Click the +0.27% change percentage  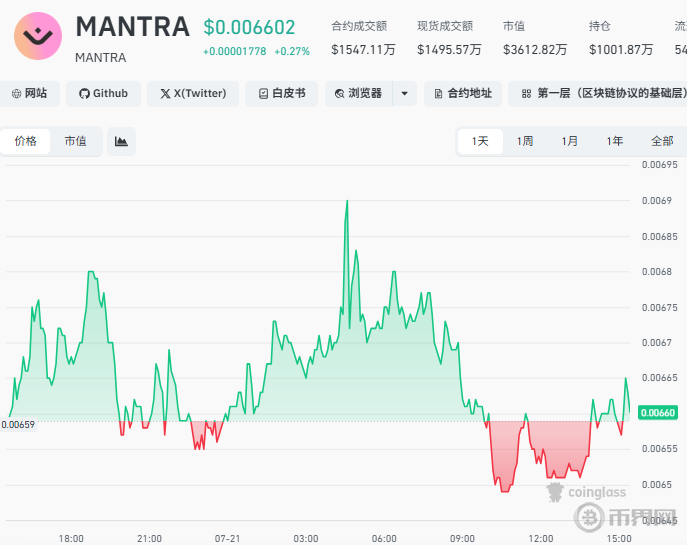click(x=292, y=51)
